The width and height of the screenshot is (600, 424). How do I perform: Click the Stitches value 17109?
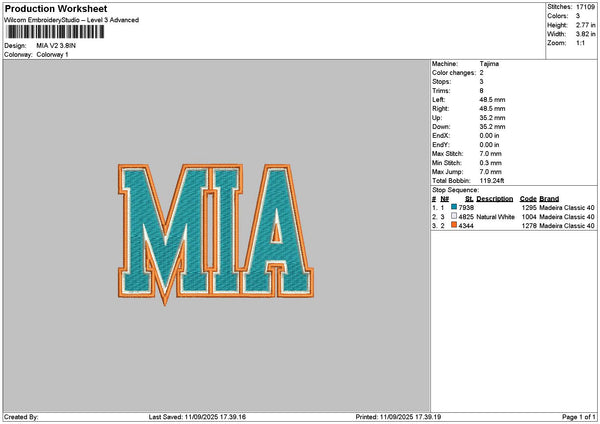[x=585, y=7]
